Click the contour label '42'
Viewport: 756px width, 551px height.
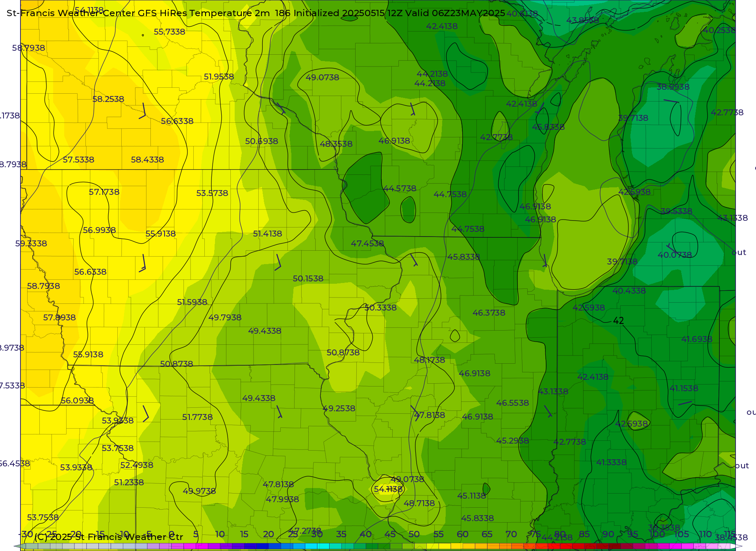coord(618,321)
